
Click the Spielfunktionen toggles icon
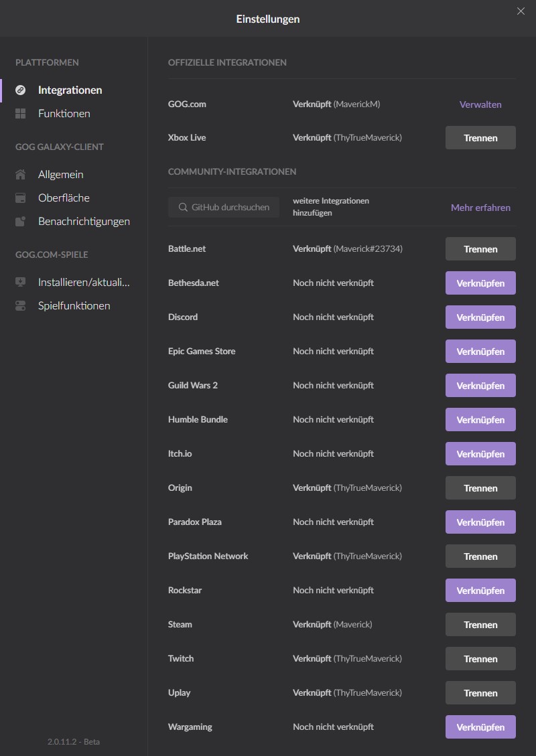(21, 306)
